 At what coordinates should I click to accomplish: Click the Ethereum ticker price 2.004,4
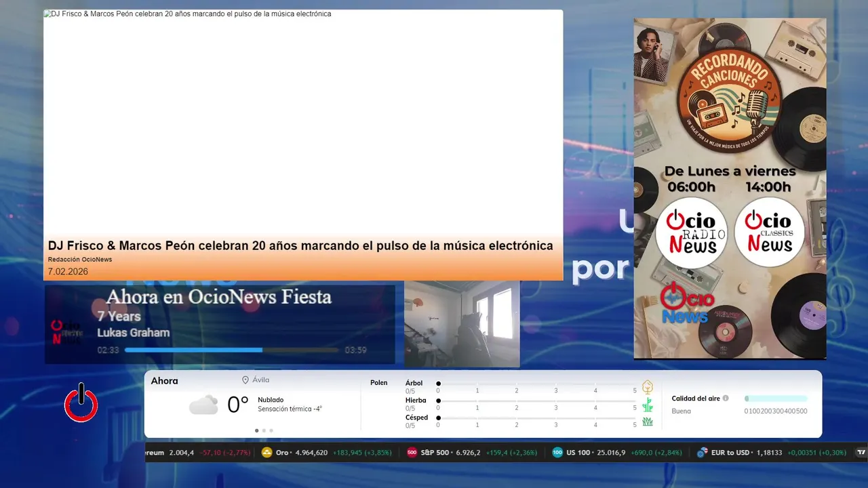coord(182,453)
